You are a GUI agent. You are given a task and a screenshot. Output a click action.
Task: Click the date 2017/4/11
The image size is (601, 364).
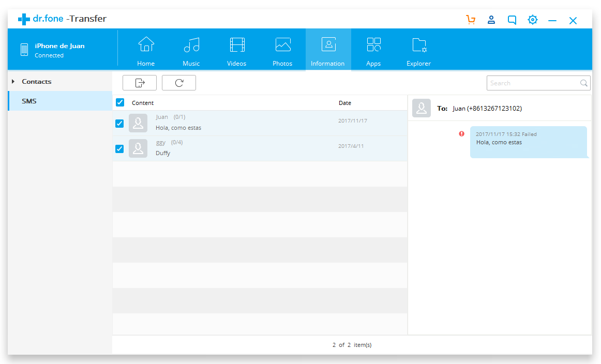(x=351, y=146)
